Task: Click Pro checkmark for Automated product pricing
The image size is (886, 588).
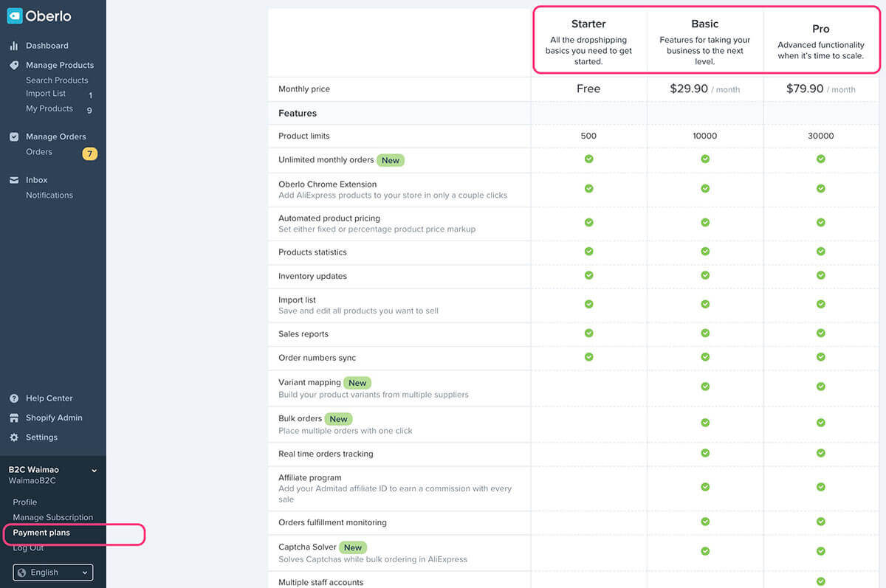Action: coord(821,223)
